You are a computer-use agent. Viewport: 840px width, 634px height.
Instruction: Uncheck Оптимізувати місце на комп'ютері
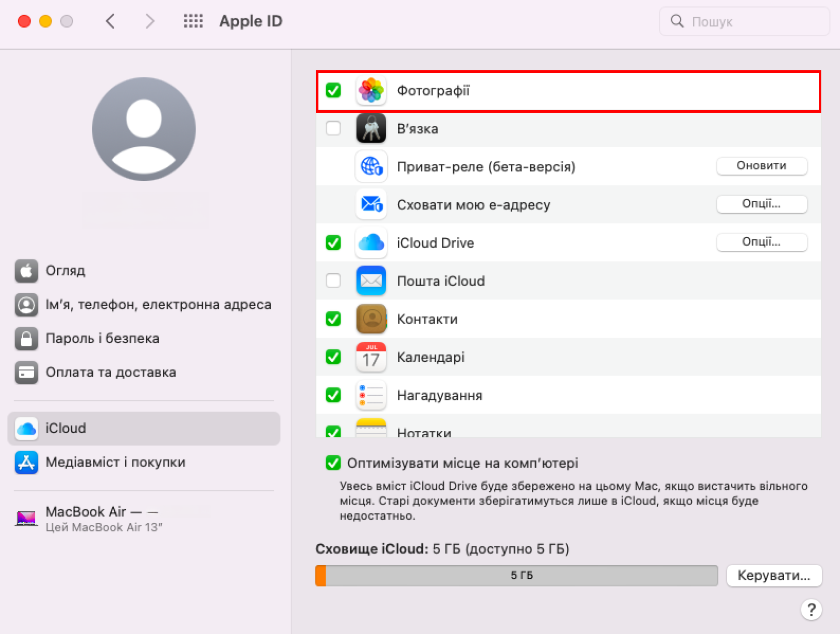(x=333, y=463)
